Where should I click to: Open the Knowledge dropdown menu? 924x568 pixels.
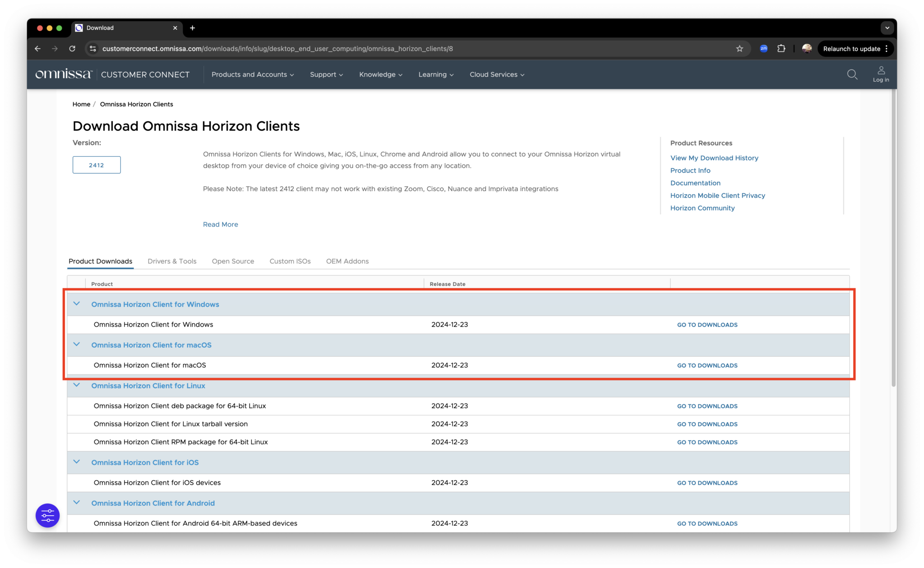379,74
